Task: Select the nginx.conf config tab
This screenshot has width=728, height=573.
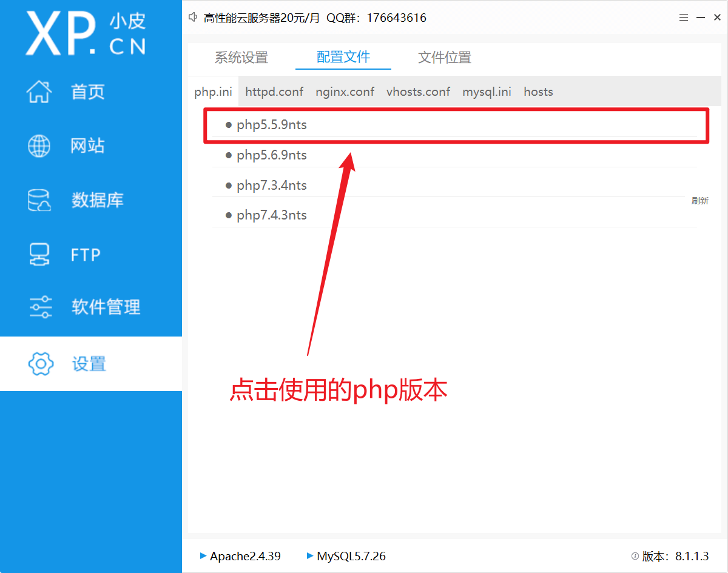Action: (x=345, y=92)
